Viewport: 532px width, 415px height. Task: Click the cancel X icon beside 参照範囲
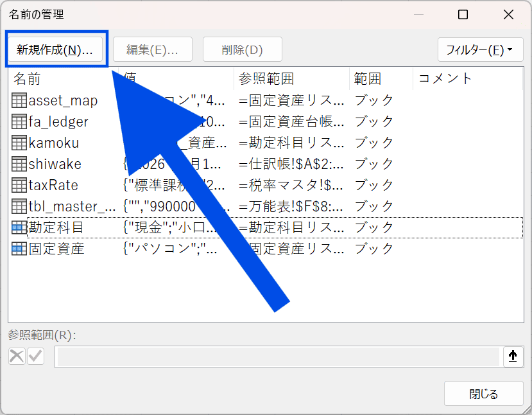(17, 357)
